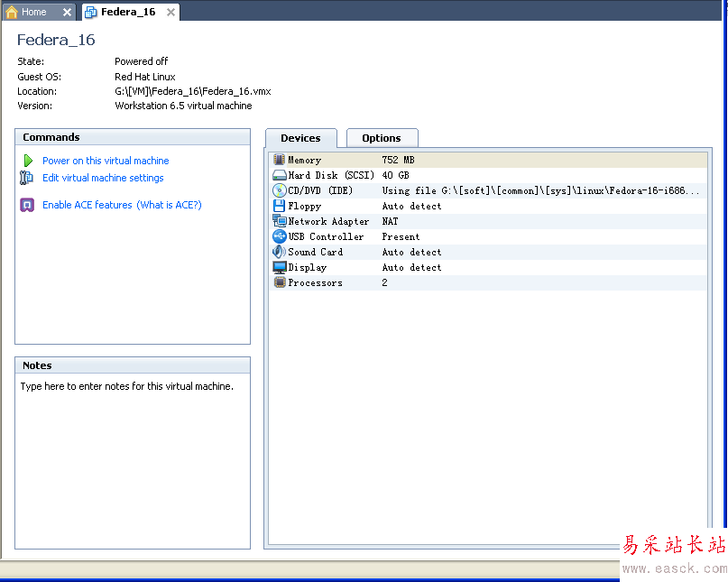Screen dimensions: 728x582
Task: Select the Network Adapter label
Action: [x=328, y=221]
